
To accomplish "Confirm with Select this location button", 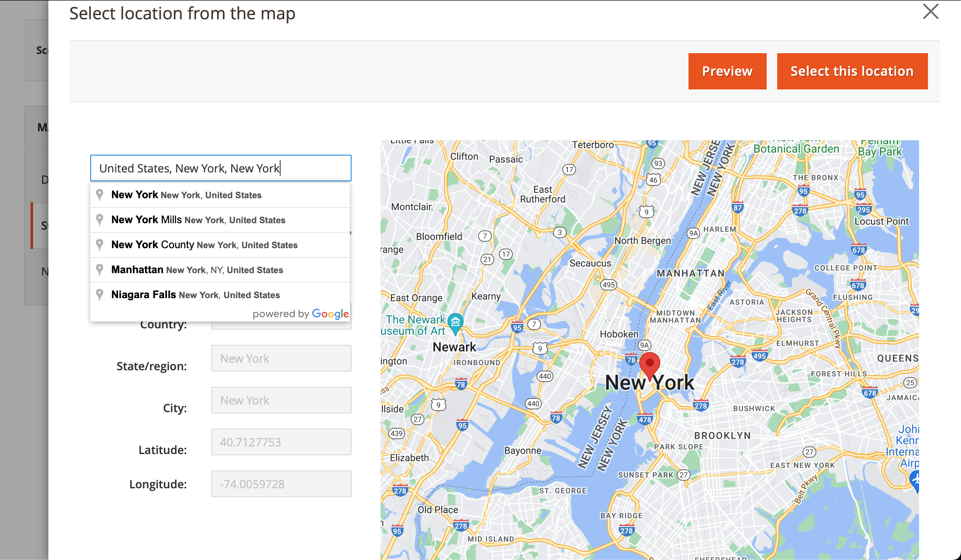I will click(x=852, y=71).
